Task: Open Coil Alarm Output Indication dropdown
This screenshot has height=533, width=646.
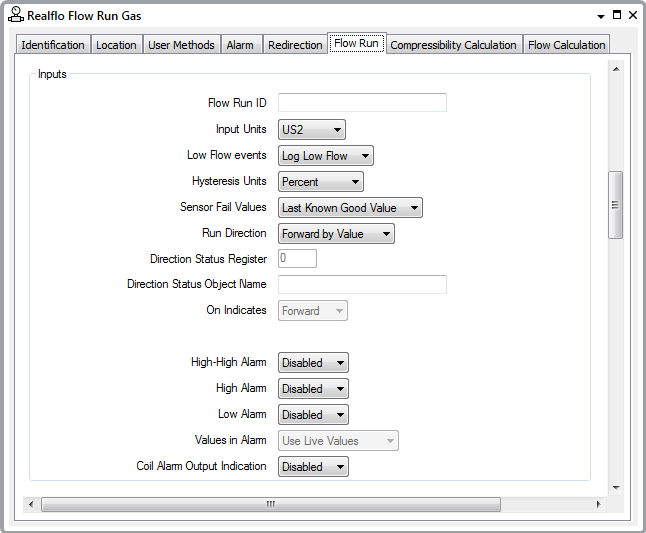Action: coord(313,467)
